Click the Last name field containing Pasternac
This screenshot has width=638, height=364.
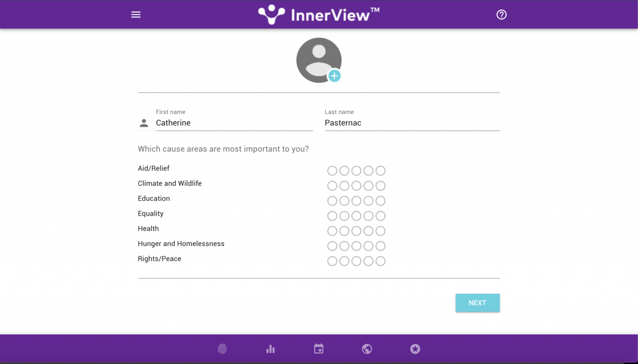click(x=412, y=123)
